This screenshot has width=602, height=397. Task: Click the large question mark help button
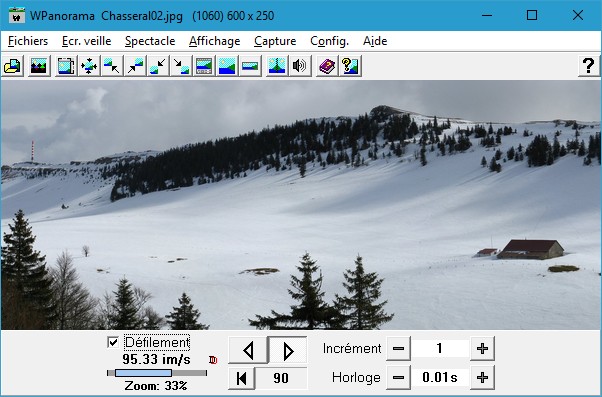[589, 66]
